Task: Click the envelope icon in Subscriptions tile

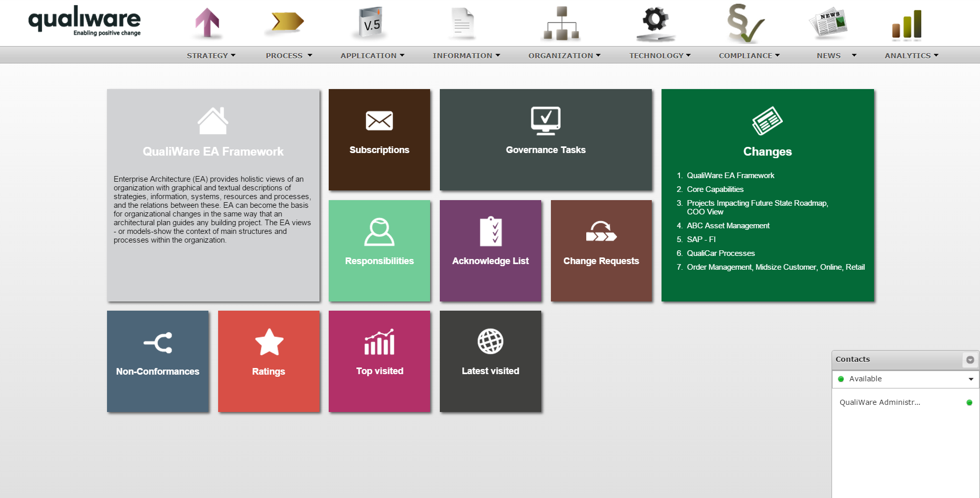Action: click(379, 121)
